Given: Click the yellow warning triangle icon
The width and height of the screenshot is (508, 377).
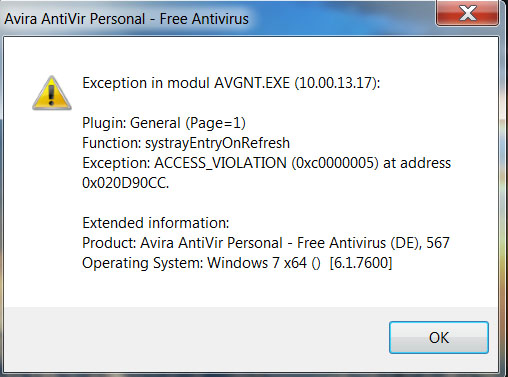Looking at the screenshot, I should [52, 93].
